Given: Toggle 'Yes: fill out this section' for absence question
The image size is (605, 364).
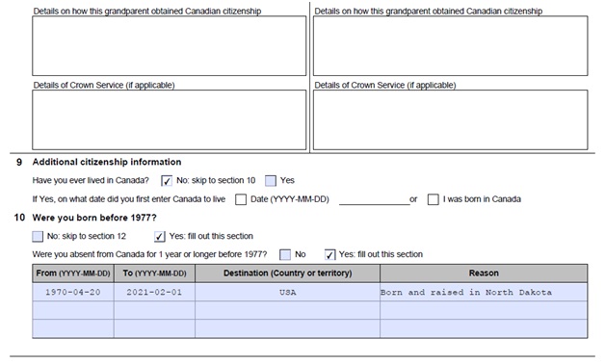Looking at the screenshot, I should (329, 254).
